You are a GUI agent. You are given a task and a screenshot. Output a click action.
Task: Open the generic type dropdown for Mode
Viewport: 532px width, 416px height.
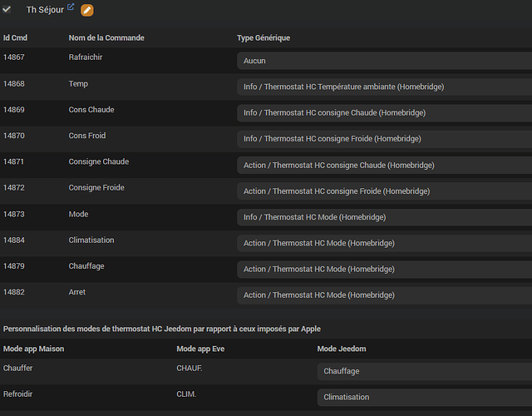point(384,217)
